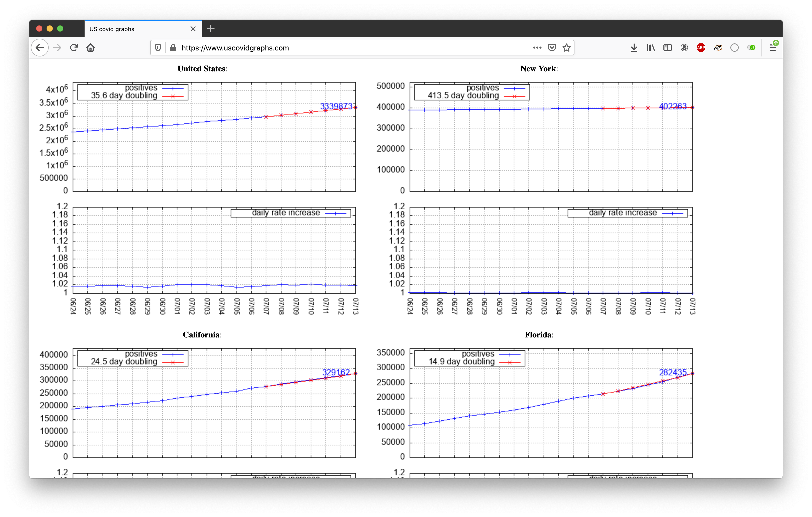Save page to Pocket

pyautogui.click(x=552, y=48)
